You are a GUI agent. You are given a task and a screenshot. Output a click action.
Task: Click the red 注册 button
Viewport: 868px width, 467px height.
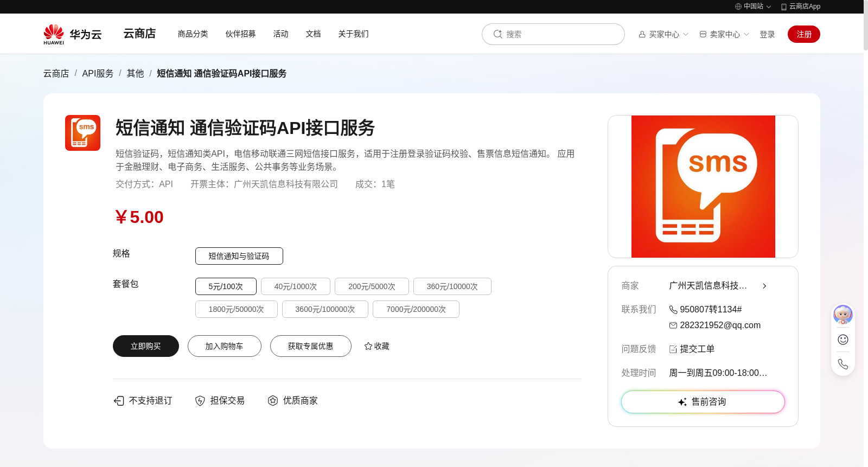point(804,34)
